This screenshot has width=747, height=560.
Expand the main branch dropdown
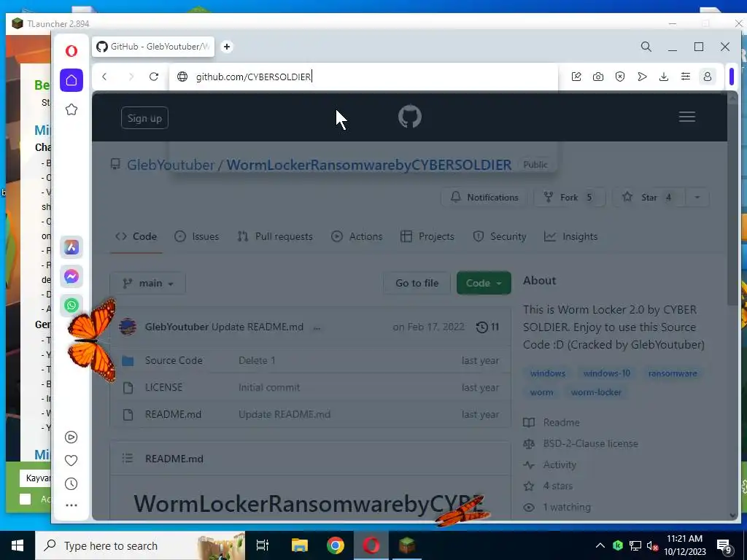pos(147,284)
